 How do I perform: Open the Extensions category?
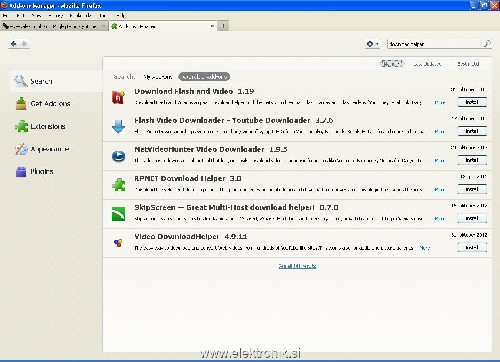(x=56, y=126)
